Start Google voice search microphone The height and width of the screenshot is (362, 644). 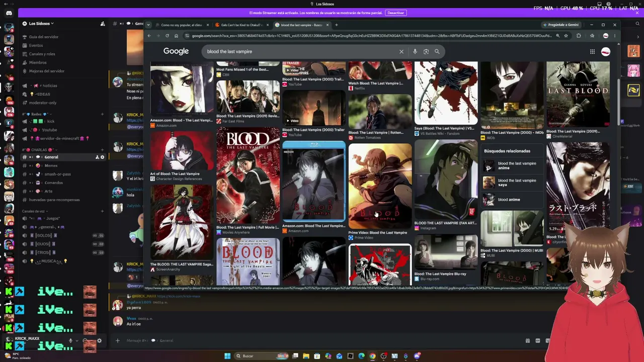415,51
